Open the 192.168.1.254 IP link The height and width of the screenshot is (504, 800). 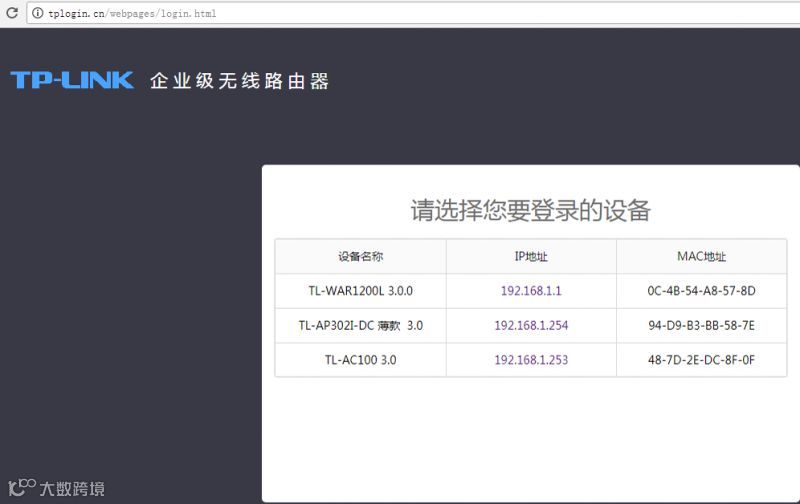(531, 325)
